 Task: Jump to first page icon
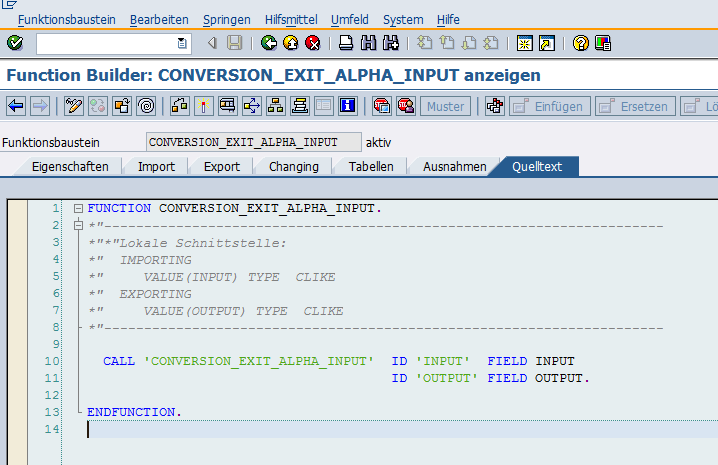coord(424,43)
